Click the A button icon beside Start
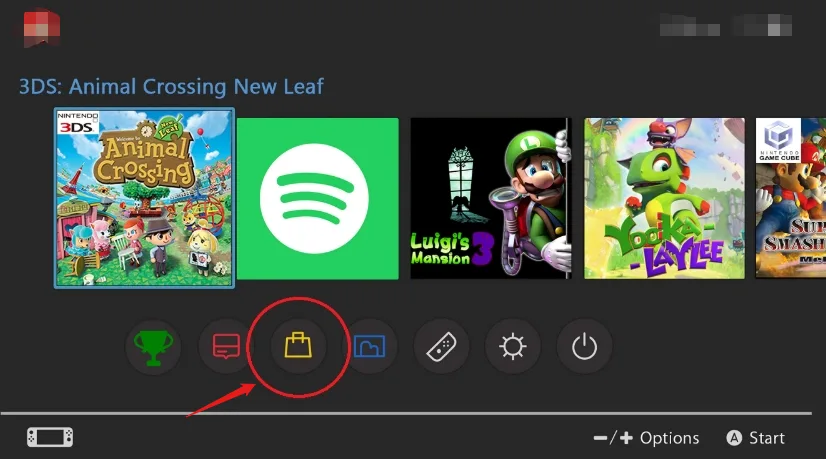This screenshot has height=459, width=826. [x=734, y=438]
